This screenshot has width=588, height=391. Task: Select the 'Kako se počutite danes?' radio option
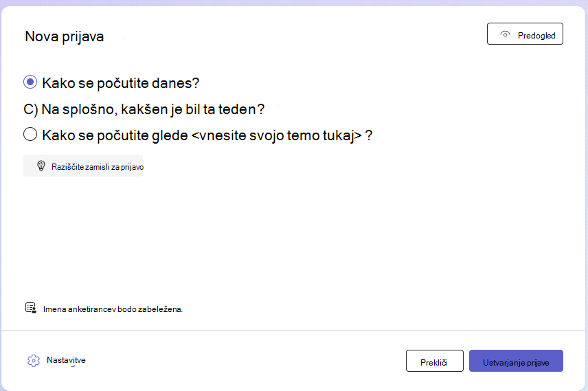pyautogui.click(x=30, y=82)
